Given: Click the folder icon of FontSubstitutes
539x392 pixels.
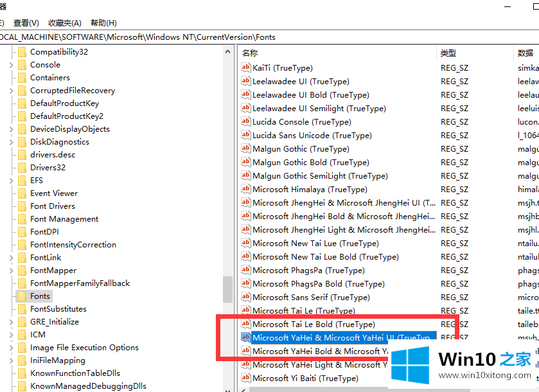Looking at the screenshot, I should [x=22, y=309].
